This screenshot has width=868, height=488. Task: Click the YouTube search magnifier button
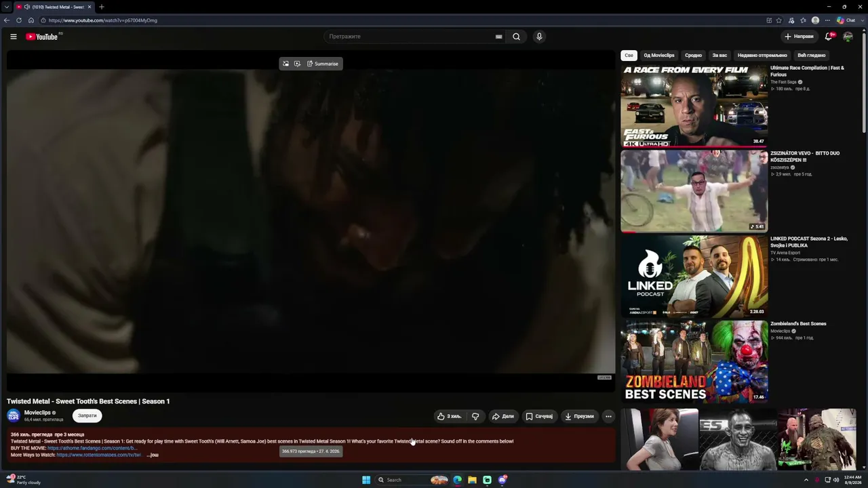click(x=516, y=37)
